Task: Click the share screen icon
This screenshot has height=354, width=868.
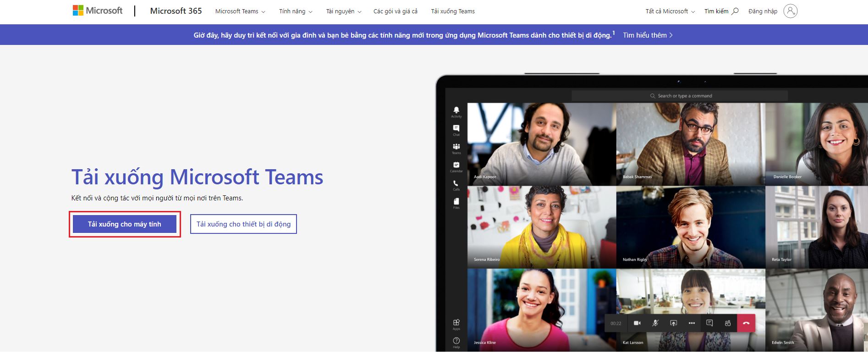Action: 673,323
